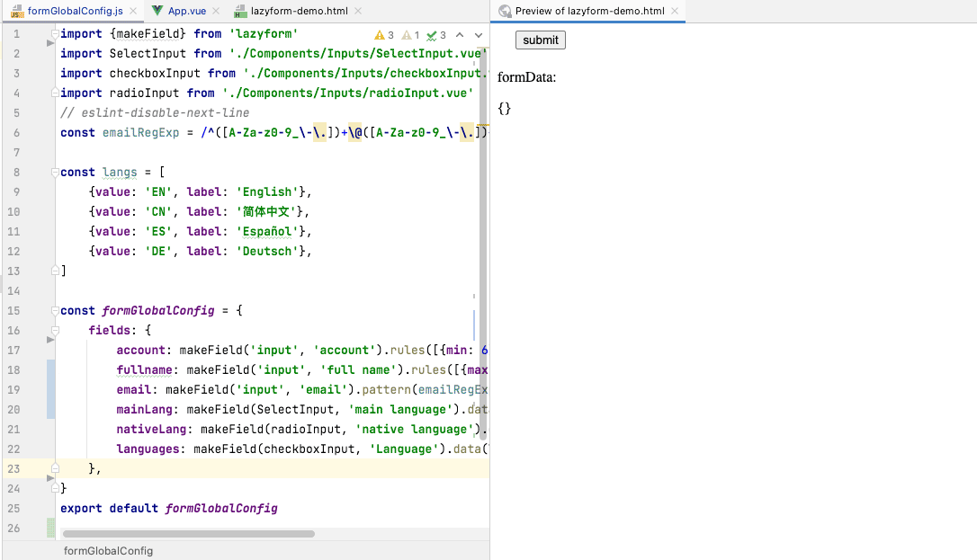Collapse the fields object at line 16

55,331
